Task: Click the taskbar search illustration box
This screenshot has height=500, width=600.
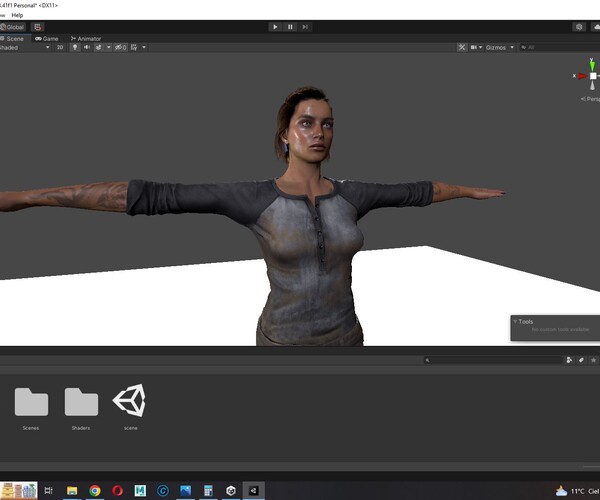Action: [19, 490]
